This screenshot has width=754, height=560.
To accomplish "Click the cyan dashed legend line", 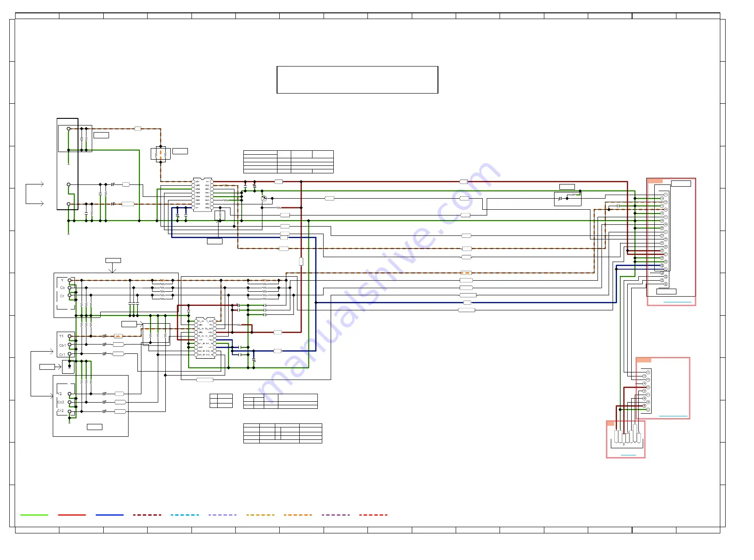I will (185, 515).
